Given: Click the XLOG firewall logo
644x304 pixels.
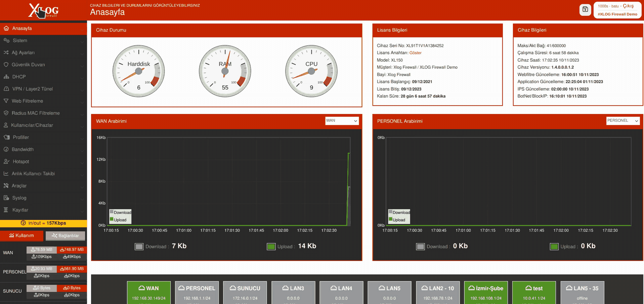Looking at the screenshot, I should point(44,10).
